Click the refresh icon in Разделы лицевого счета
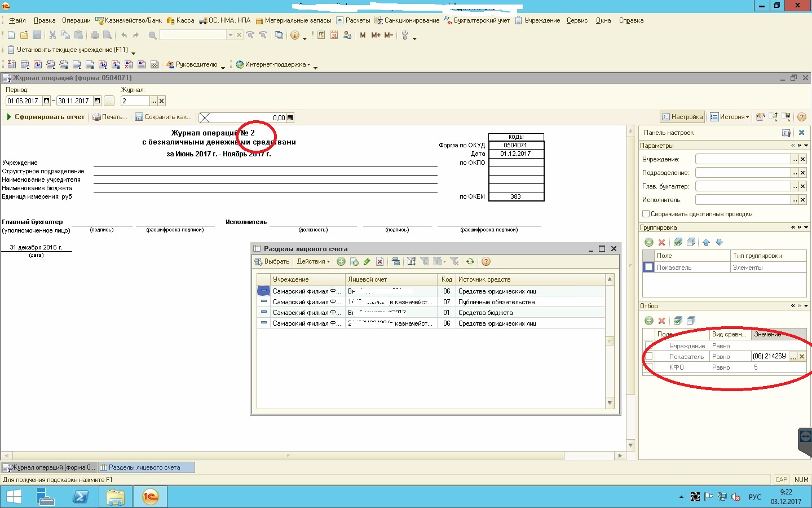 pos(470,261)
